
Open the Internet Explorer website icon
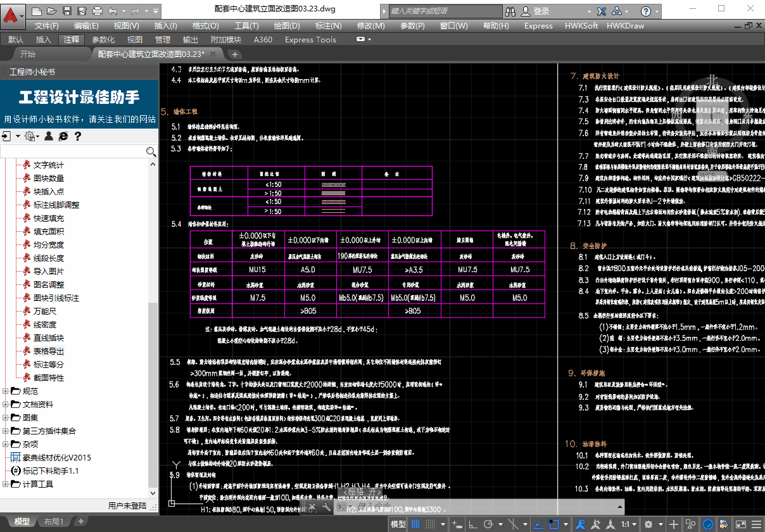click(63, 136)
